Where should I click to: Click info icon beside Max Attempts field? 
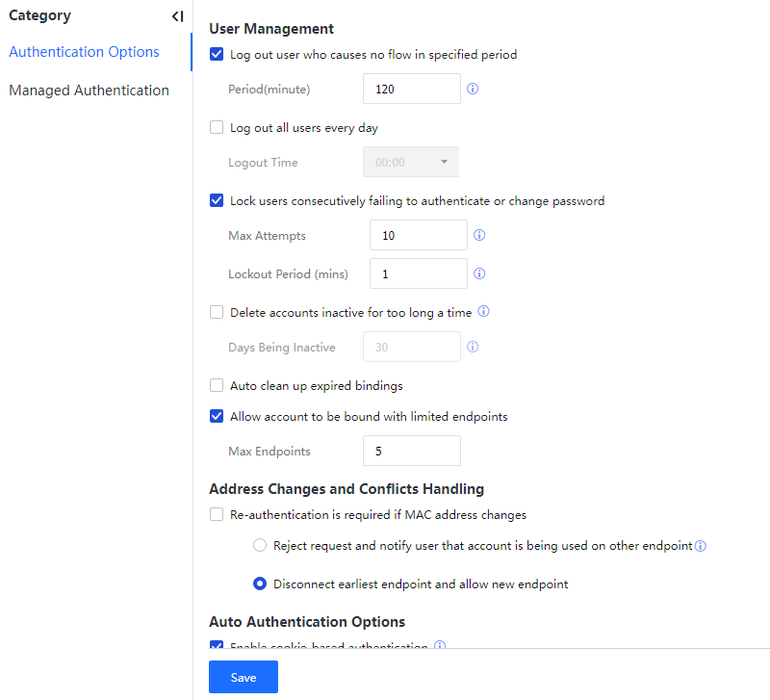(x=479, y=235)
